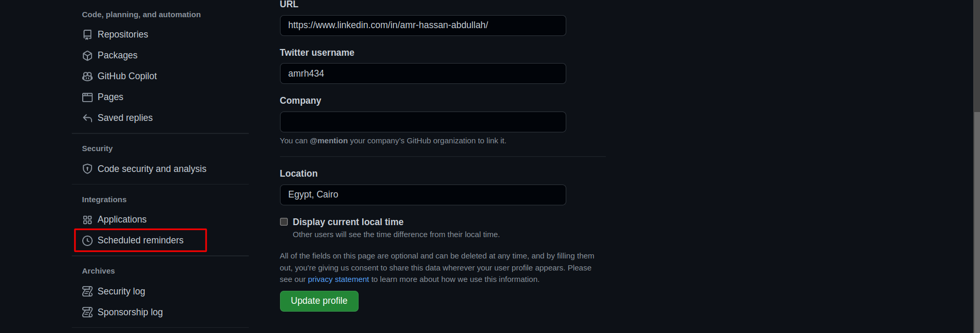
Task: Click the Packages box icon
Action: [87, 56]
